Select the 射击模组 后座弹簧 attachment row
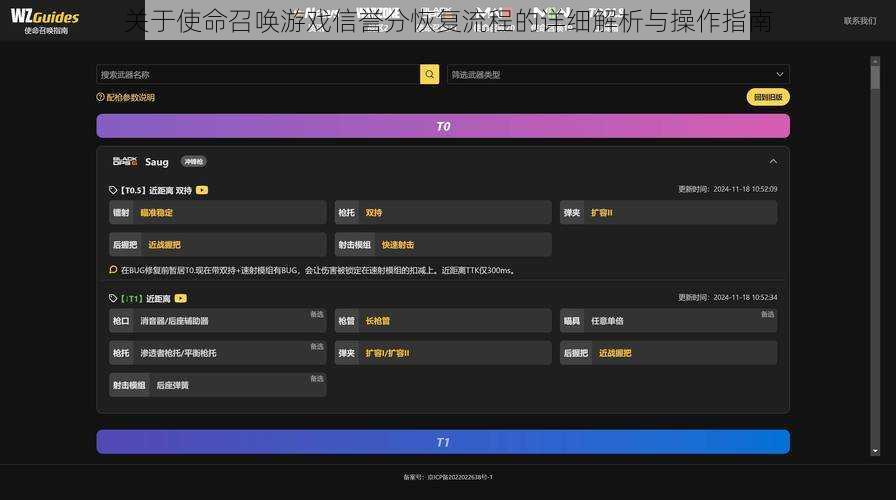The width and height of the screenshot is (896, 500). (218, 385)
